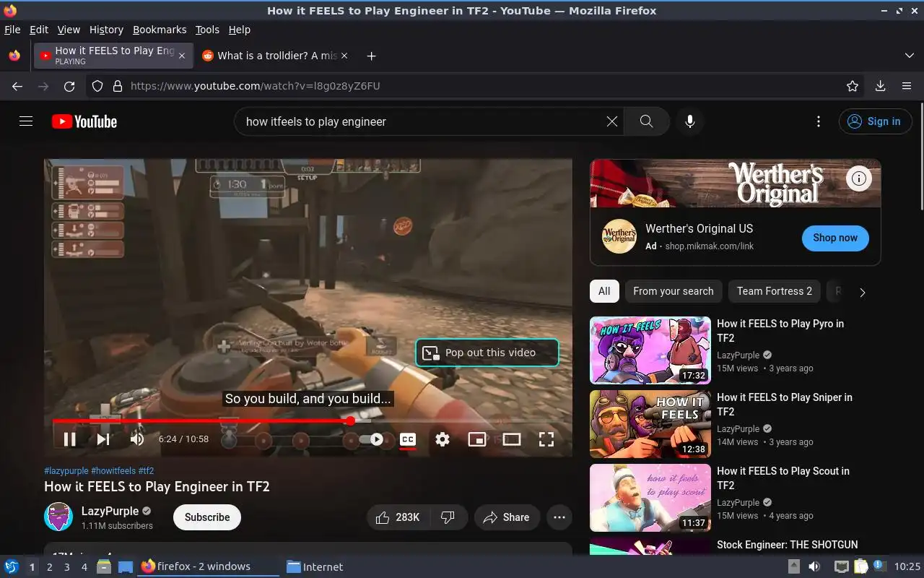
Task: Subscribe to LazyPurple channel
Action: 207,517
